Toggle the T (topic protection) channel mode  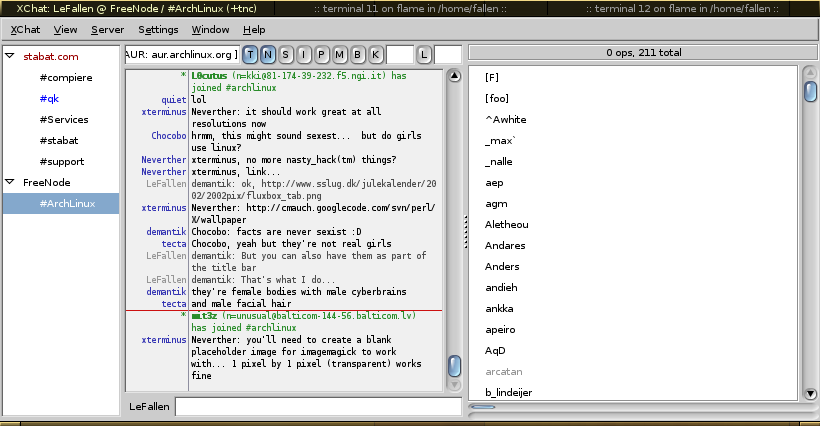click(x=250, y=53)
